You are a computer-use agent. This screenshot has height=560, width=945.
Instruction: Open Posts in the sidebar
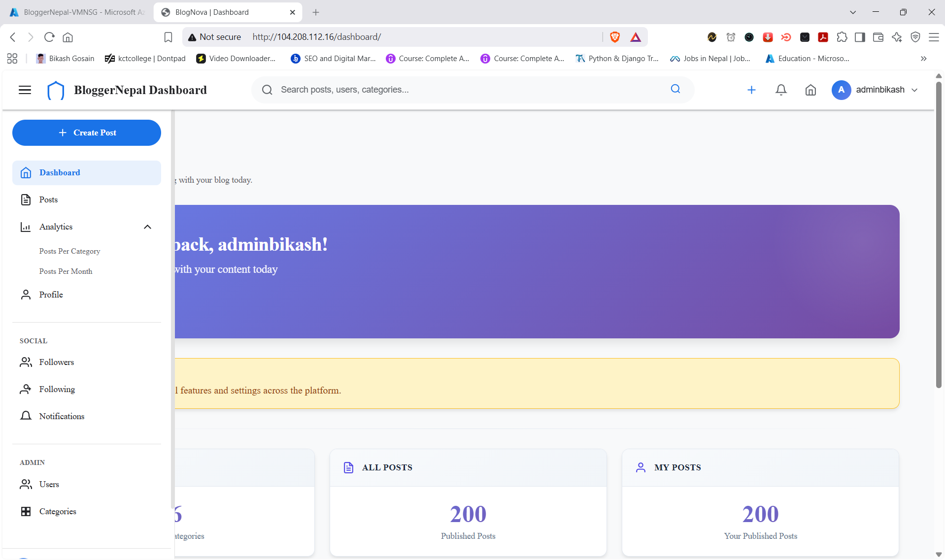[87, 199]
